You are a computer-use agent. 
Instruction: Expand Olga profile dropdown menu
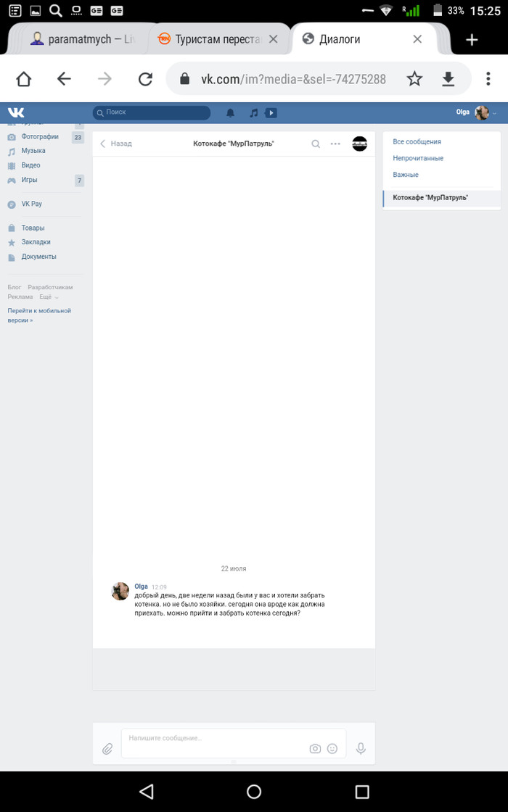pyautogui.click(x=494, y=113)
